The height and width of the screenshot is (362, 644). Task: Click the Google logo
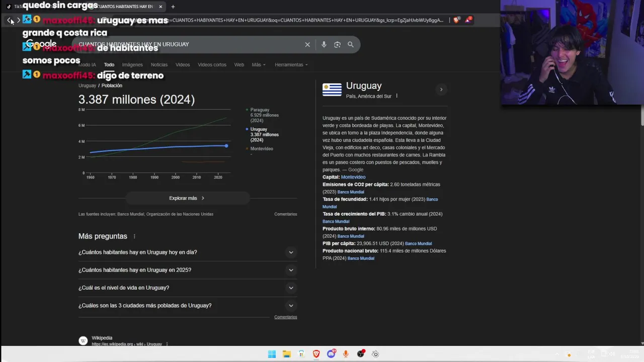point(41,44)
